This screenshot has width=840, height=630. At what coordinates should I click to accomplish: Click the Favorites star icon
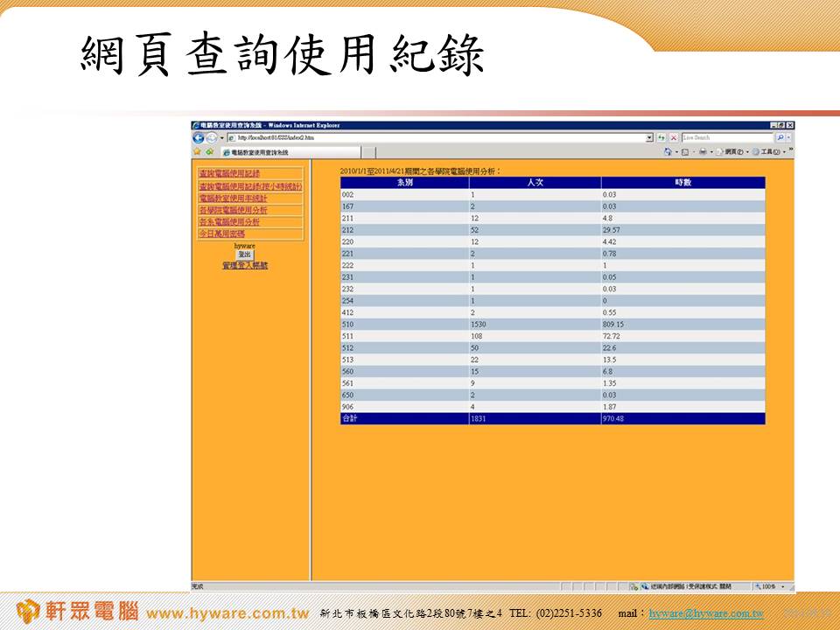point(197,151)
